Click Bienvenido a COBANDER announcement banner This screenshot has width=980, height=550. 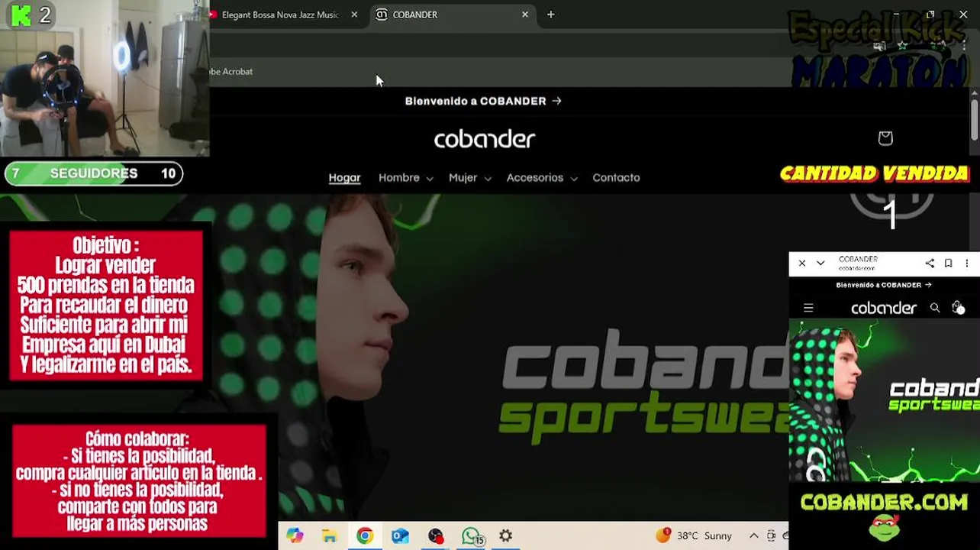click(483, 101)
